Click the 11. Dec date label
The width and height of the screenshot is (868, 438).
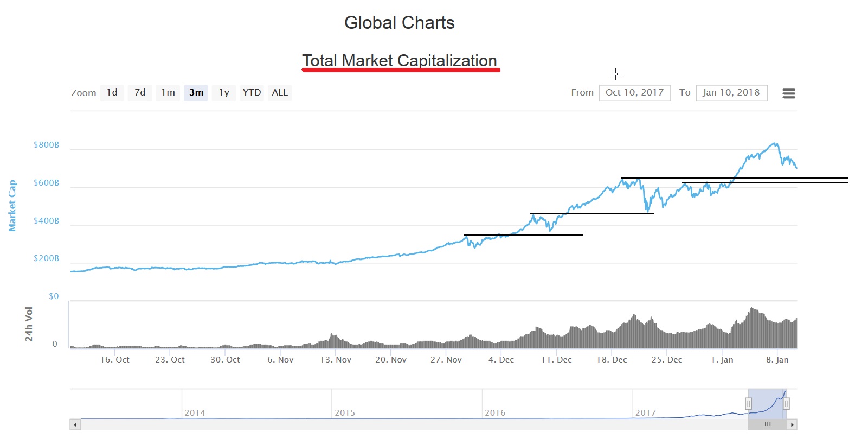(556, 360)
